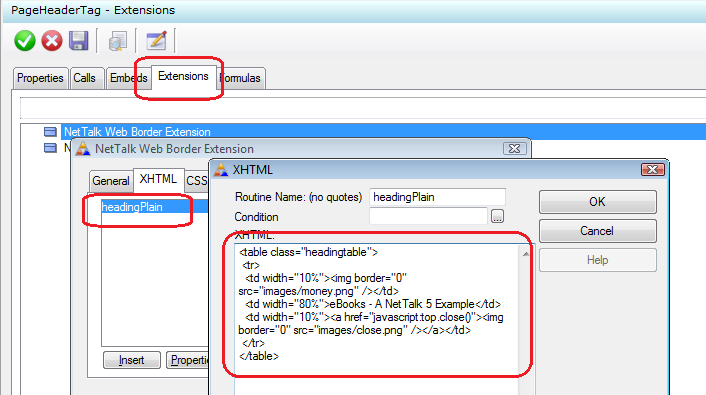This screenshot has width=706, height=395.
Task: Switch to the Embeds tab
Action: pyautogui.click(x=128, y=78)
